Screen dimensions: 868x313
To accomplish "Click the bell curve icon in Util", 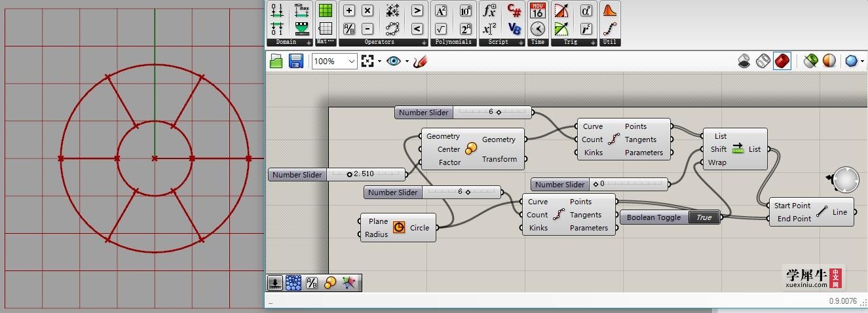I will [x=610, y=10].
